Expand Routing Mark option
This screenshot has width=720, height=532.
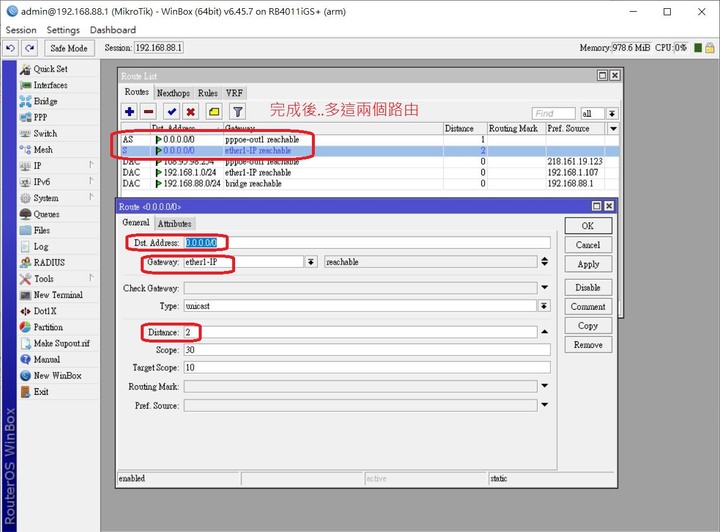point(545,386)
